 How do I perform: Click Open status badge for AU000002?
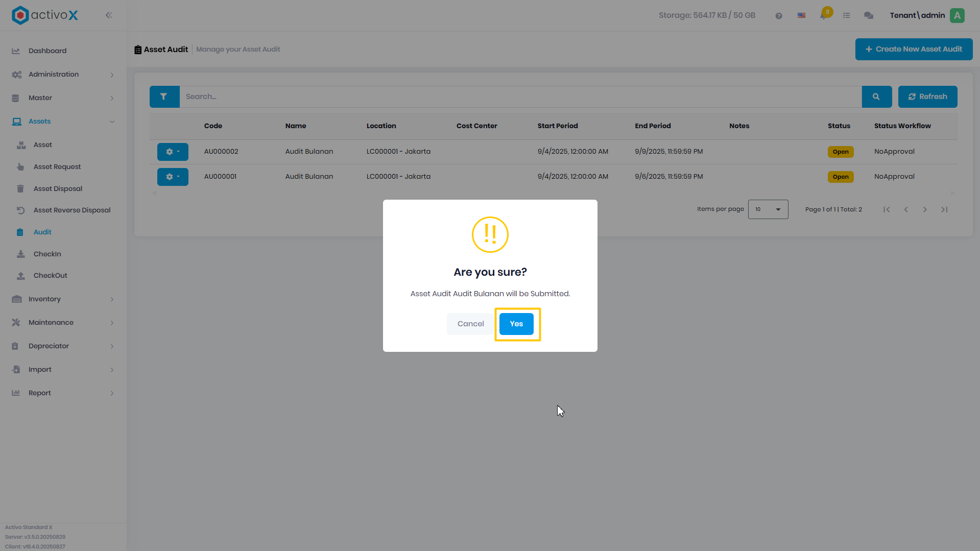click(841, 152)
